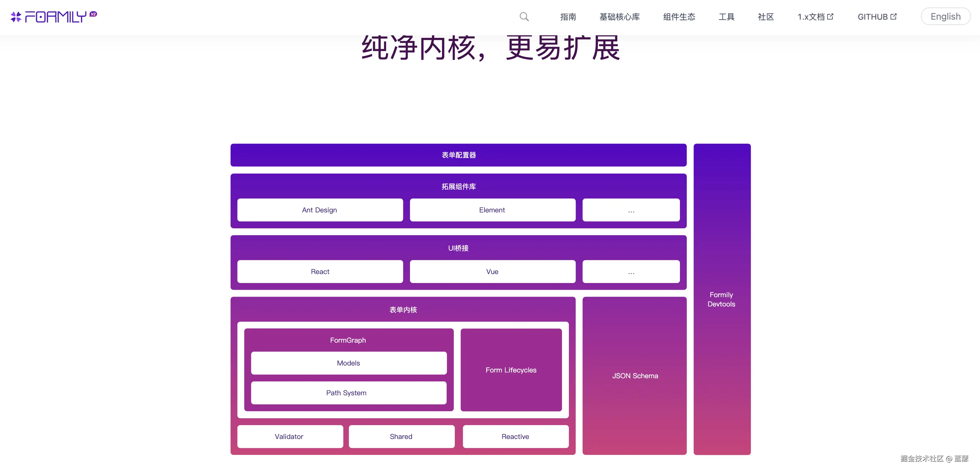Select the React bridge box

[x=319, y=271]
